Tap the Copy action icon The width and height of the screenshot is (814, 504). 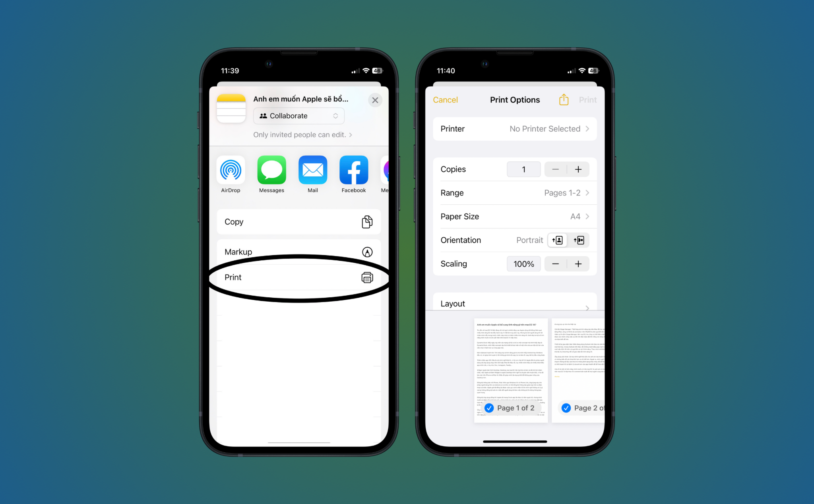tap(367, 222)
